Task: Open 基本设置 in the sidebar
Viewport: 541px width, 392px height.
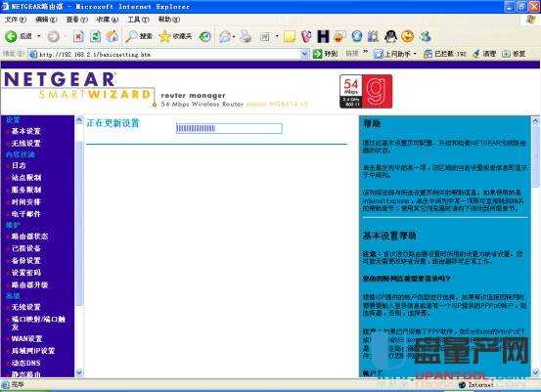Action: pyautogui.click(x=25, y=131)
